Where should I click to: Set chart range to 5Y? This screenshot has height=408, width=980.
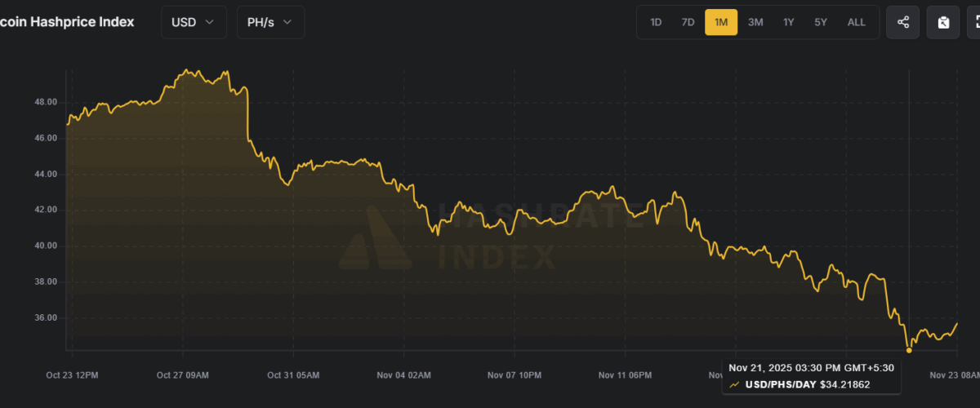[x=820, y=22]
